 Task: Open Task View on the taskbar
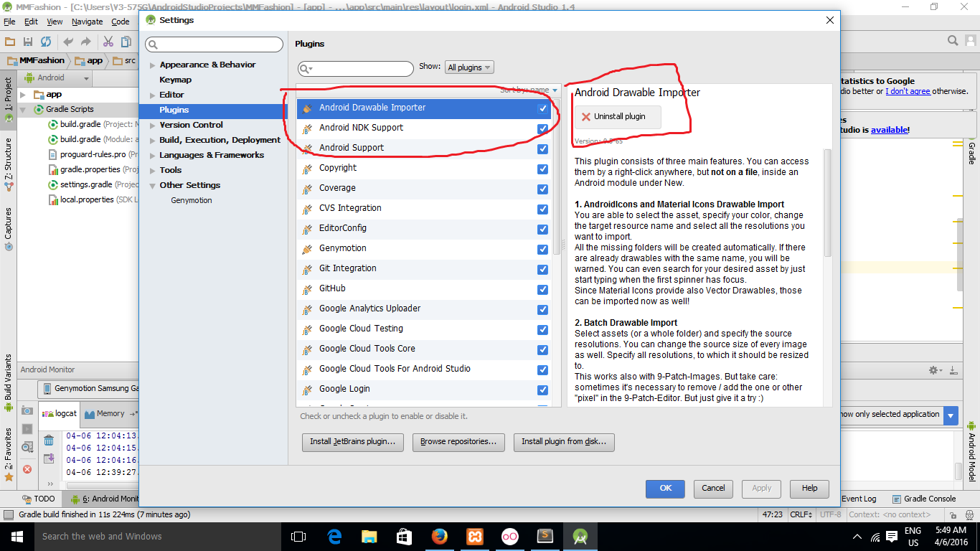click(x=298, y=537)
